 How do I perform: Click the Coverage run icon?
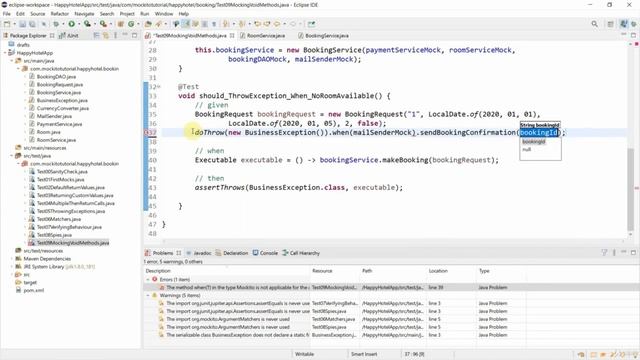(87, 24)
